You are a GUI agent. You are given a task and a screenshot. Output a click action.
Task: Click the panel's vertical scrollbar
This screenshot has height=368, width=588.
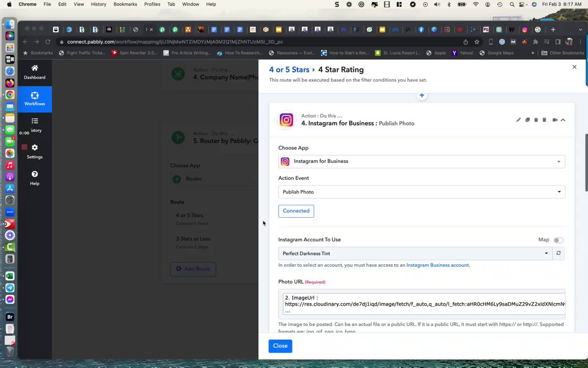(586, 162)
